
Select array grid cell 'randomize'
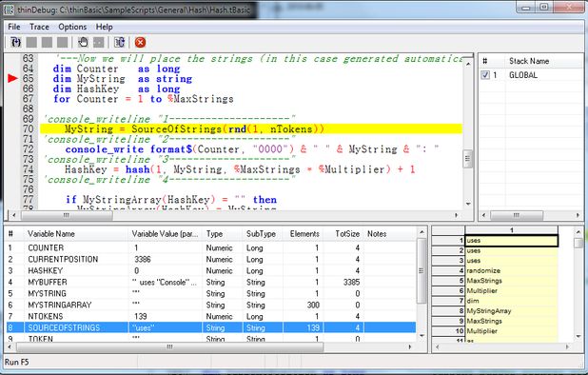(x=512, y=270)
